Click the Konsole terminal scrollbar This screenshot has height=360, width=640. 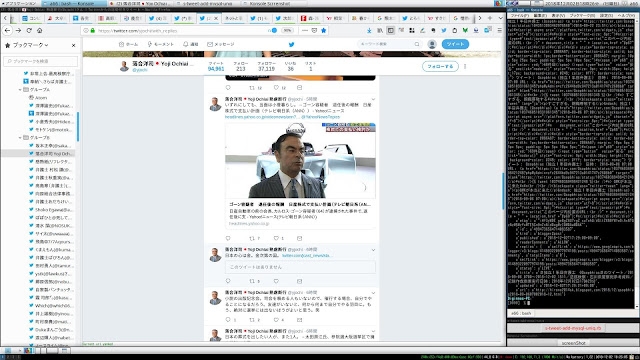click(x=637, y=163)
